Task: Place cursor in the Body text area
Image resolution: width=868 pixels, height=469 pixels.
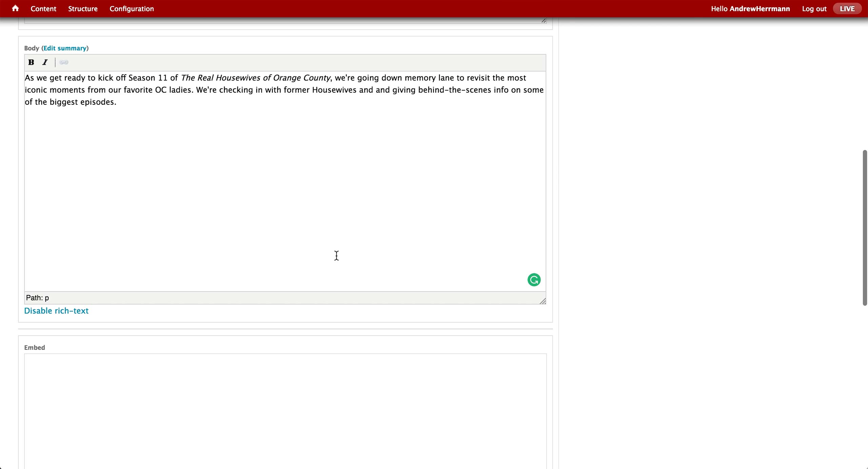Action: click(x=285, y=187)
